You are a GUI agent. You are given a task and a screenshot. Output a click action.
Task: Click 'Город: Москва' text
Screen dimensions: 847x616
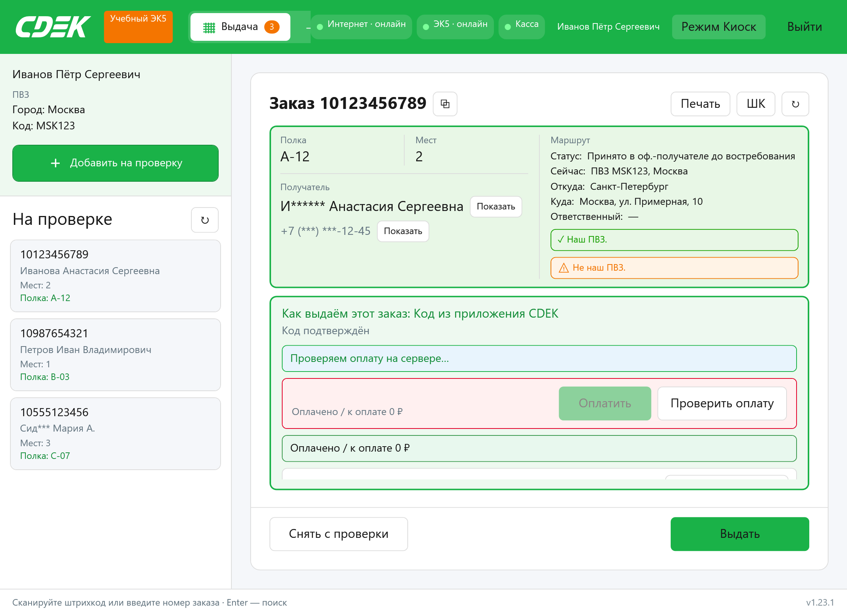coord(49,109)
